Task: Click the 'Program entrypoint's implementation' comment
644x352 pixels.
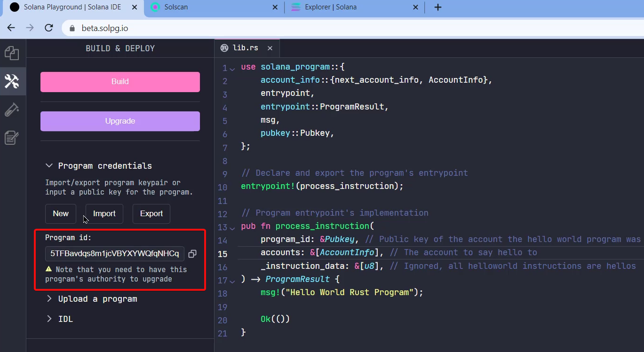Action: [334, 213]
